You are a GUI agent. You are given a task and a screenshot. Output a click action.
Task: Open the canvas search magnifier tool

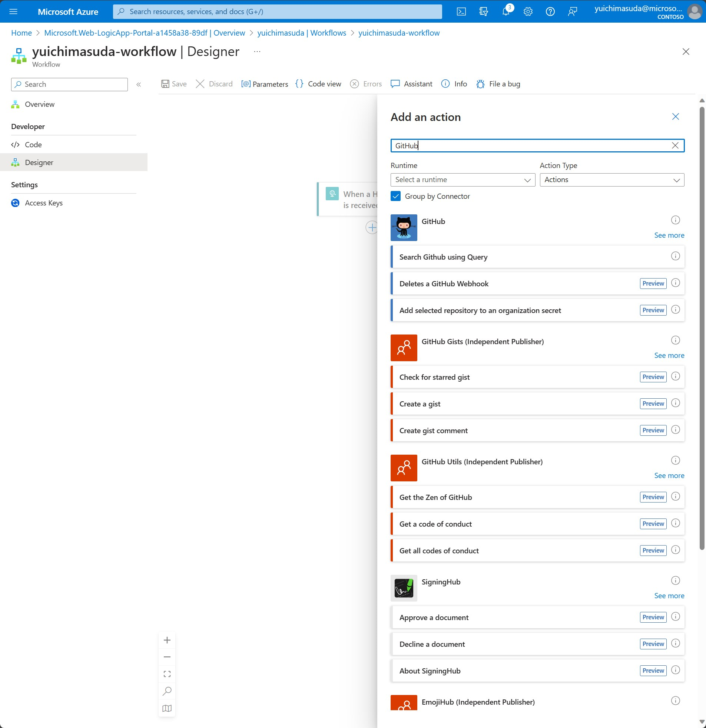(x=167, y=691)
